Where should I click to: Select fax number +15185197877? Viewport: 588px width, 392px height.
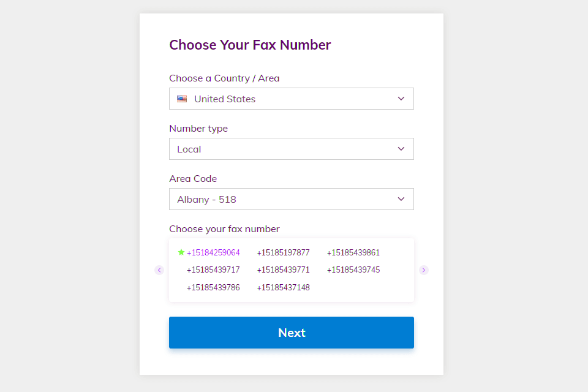click(x=283, y=252)
